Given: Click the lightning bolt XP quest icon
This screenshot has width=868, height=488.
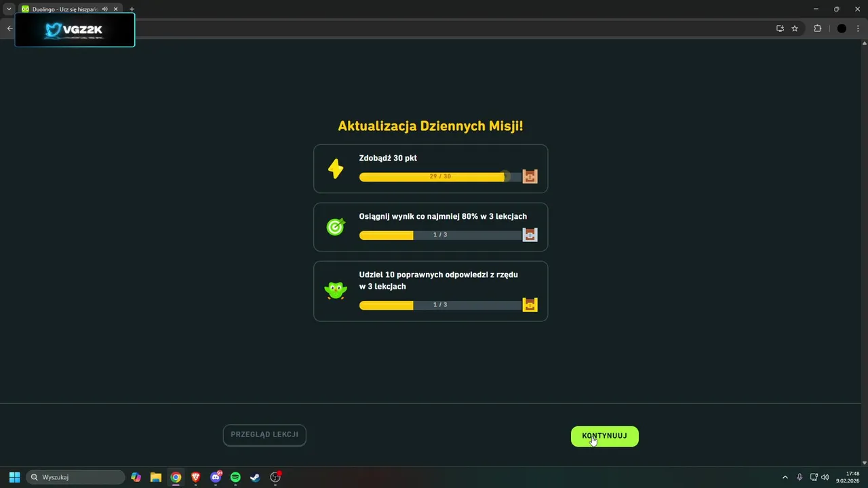Looking at the screenshot, I should (336, 168).
